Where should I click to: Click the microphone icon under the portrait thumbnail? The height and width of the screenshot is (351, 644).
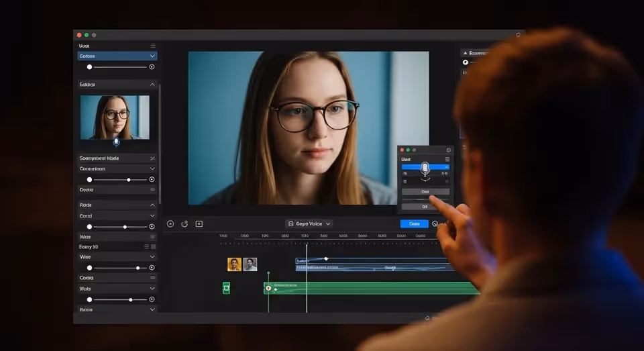[116, 142]
